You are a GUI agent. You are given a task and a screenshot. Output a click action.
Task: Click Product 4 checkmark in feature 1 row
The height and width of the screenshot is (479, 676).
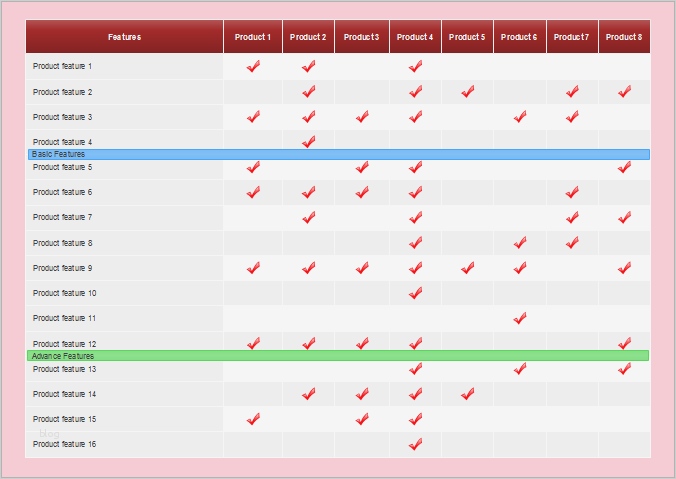(415, 66)
